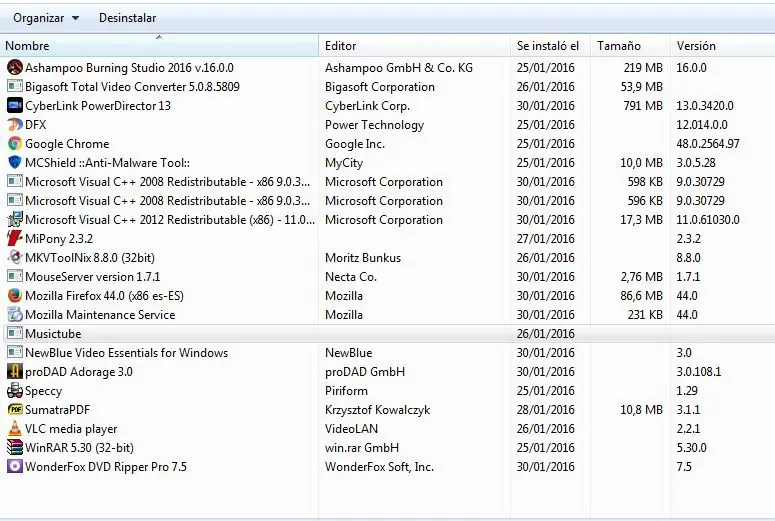The height and width of the screenshot is (521, 775).
Task: Click the MiPony 2.3.2 icon
Action: (15, 238)
